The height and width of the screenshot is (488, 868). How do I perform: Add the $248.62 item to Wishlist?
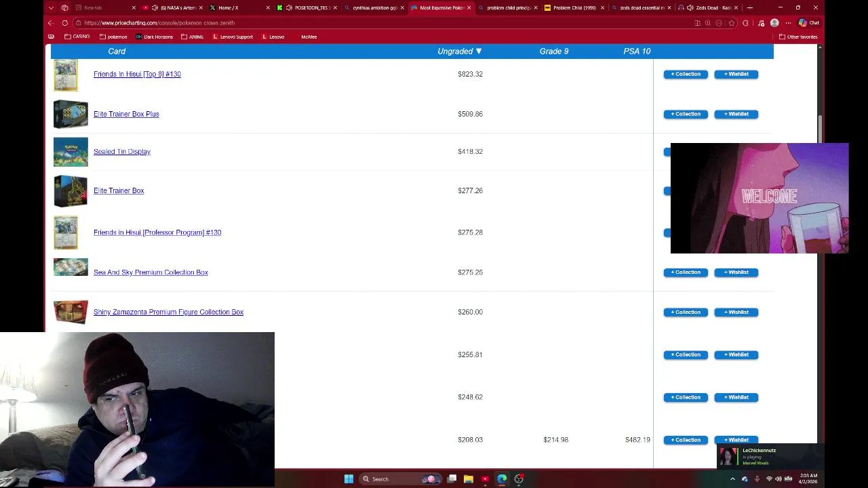pyautogui.click(x=736, y=397)
